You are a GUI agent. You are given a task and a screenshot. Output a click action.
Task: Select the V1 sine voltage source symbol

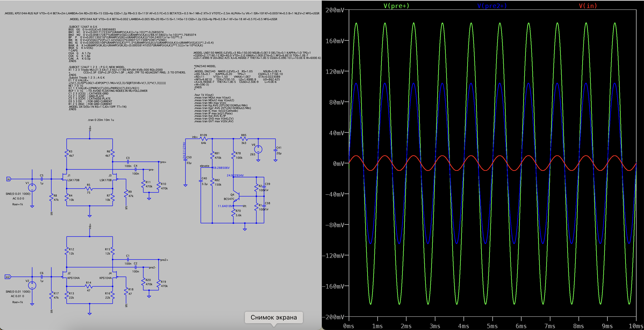tap(32, 187)
